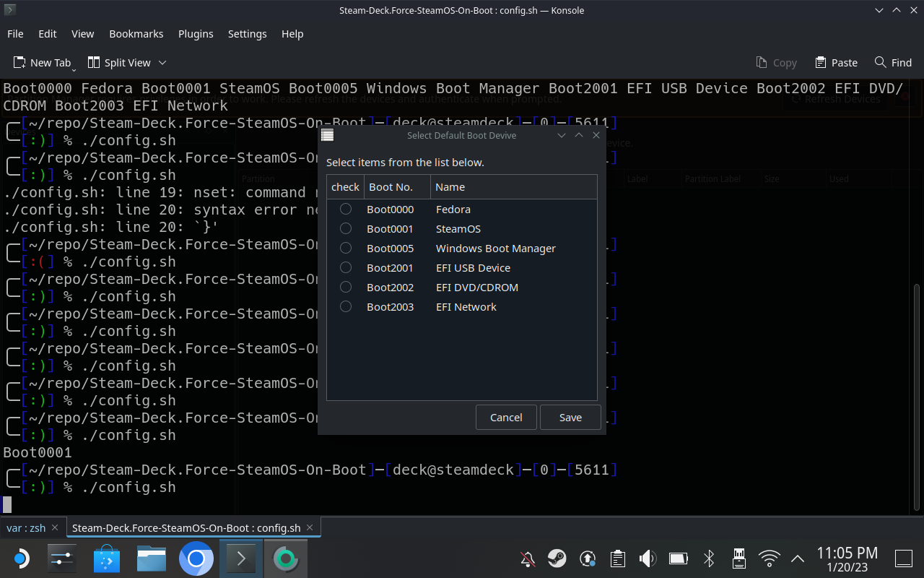Select the Boot0000 Fedora radio button
Viewport: 924px width, 578px height.
click(x=346, y=209)
